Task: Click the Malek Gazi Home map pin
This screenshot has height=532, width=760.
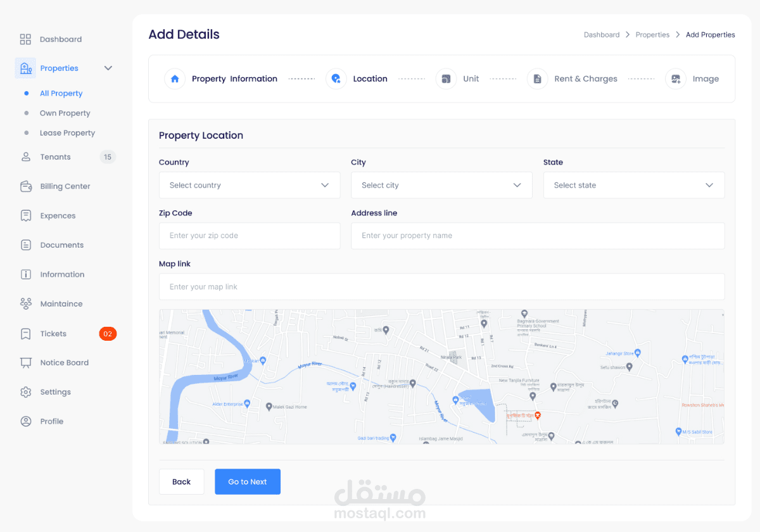Action: pos(269,407)
